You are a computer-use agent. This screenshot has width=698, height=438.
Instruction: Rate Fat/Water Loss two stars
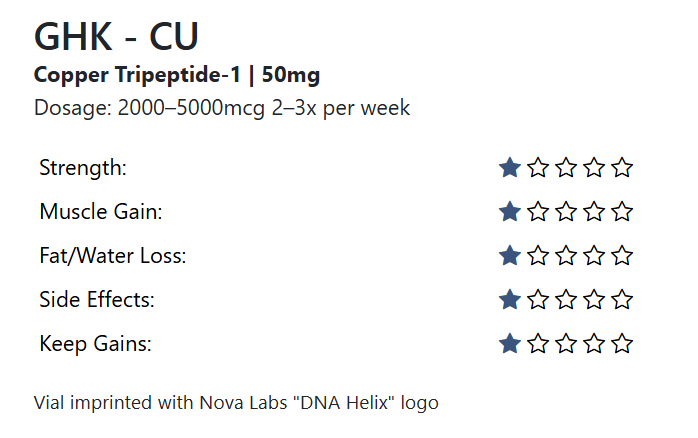[x=538, y=256]
